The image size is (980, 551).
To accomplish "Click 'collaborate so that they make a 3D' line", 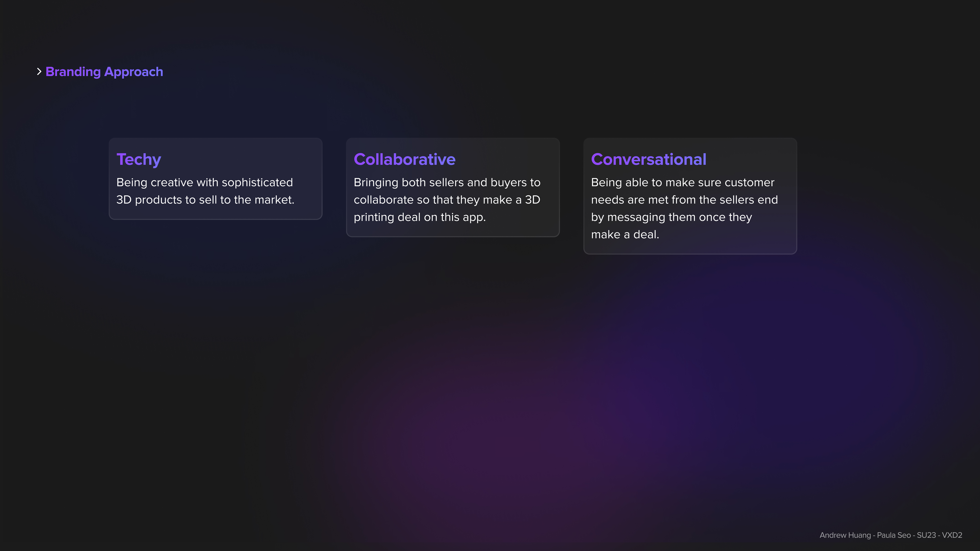I will point(447,200).
